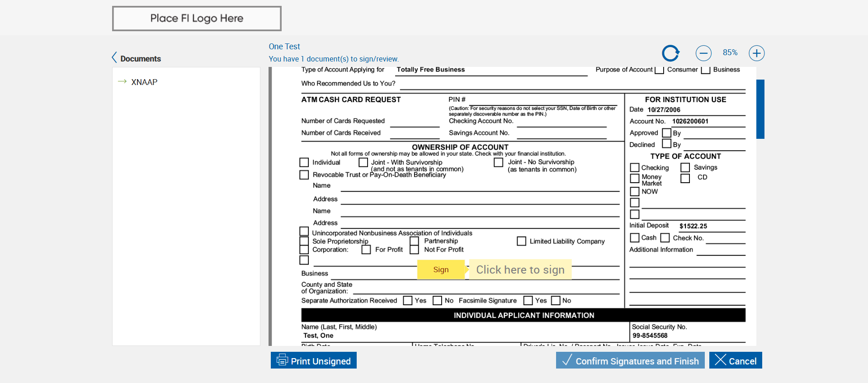868x383 pixels.
Task: Click the applicant name 'Test, One'
Action: click(318, 336)
